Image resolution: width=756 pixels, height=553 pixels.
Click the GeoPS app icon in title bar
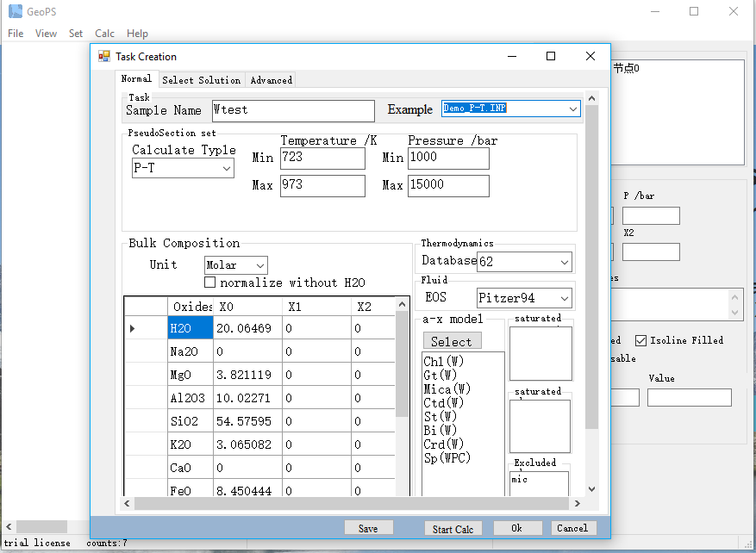click(15, 11)
